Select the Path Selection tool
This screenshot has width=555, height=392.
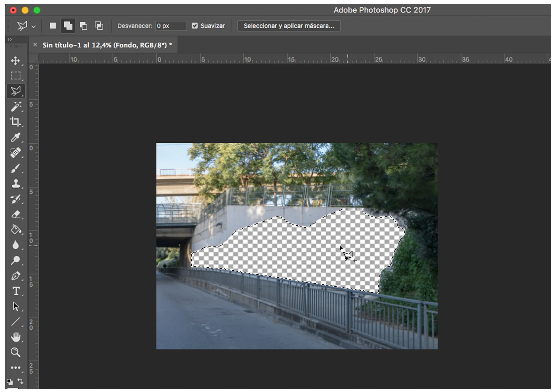(x=16, y=306)
